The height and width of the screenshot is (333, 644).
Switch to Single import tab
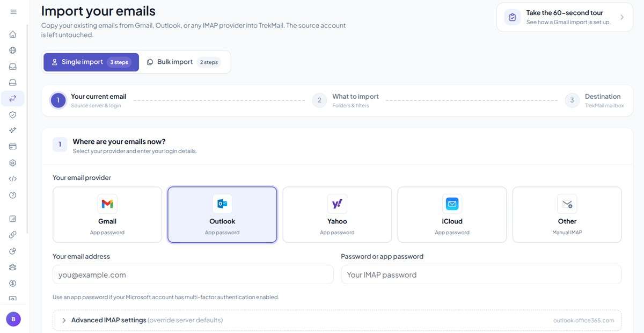(91, 62)
